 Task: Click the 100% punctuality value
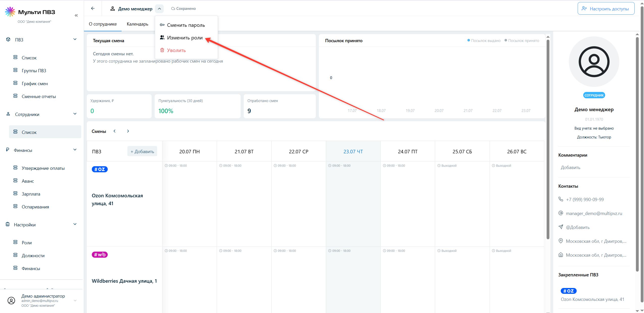tap(166, 111)
